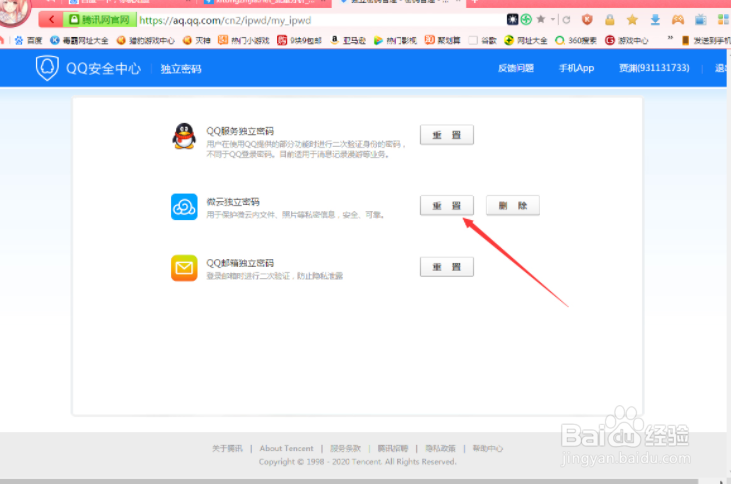Open the blue download arrow toolbar icon
This screenshot has height=484, width=731.
[655, 19]
